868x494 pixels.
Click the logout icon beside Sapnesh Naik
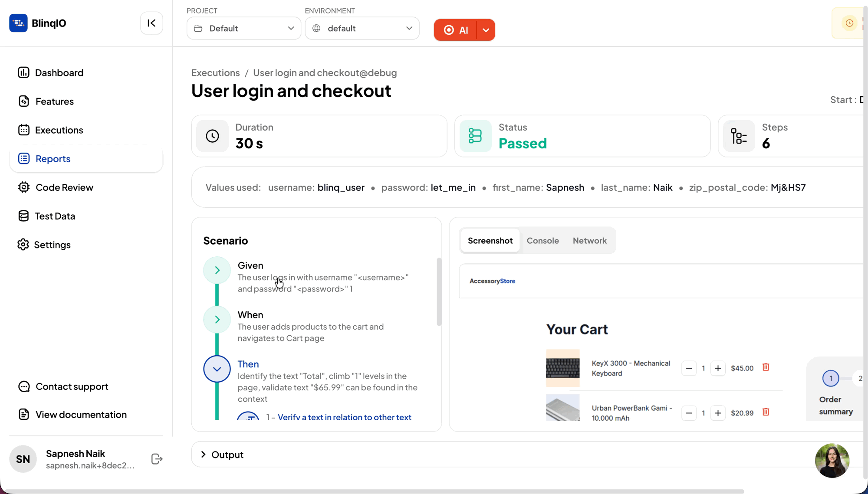pyautogui.click(x=157, y=459)
